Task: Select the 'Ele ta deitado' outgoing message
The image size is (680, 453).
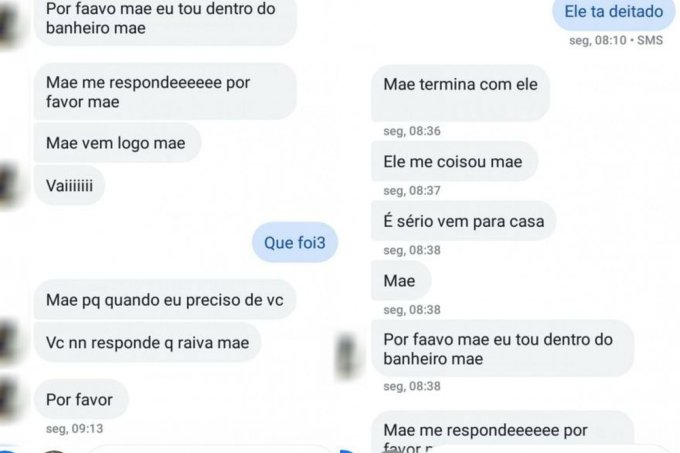Action: (614, 12)
